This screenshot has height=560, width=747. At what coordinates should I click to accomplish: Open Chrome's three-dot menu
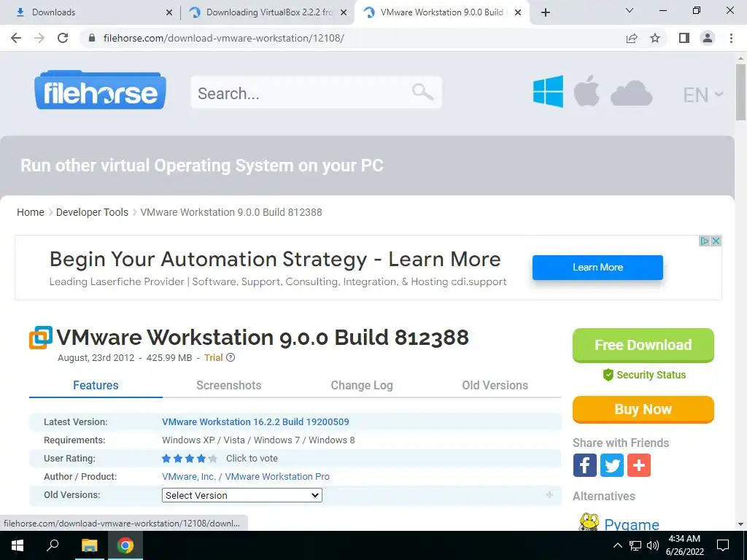[x=731, y=38]
